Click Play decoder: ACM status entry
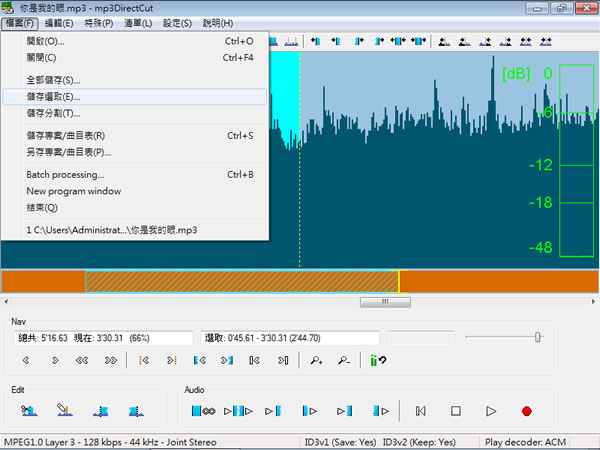 point(525,442)
